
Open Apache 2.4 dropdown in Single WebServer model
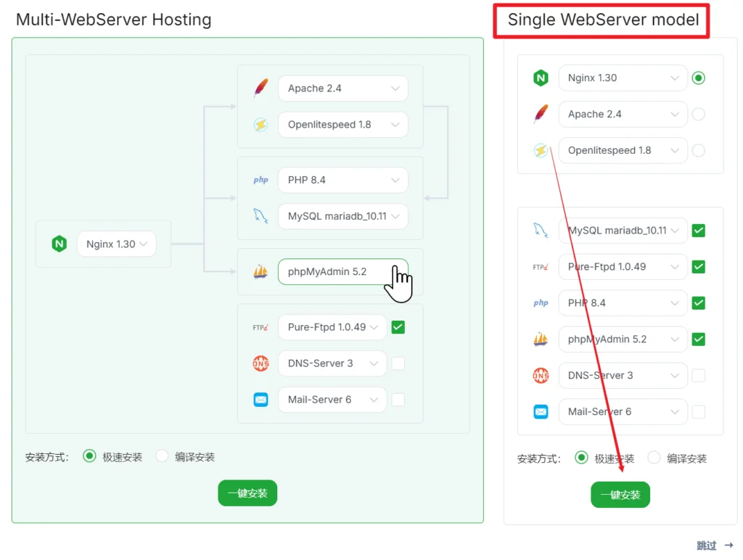pos(623,114)
